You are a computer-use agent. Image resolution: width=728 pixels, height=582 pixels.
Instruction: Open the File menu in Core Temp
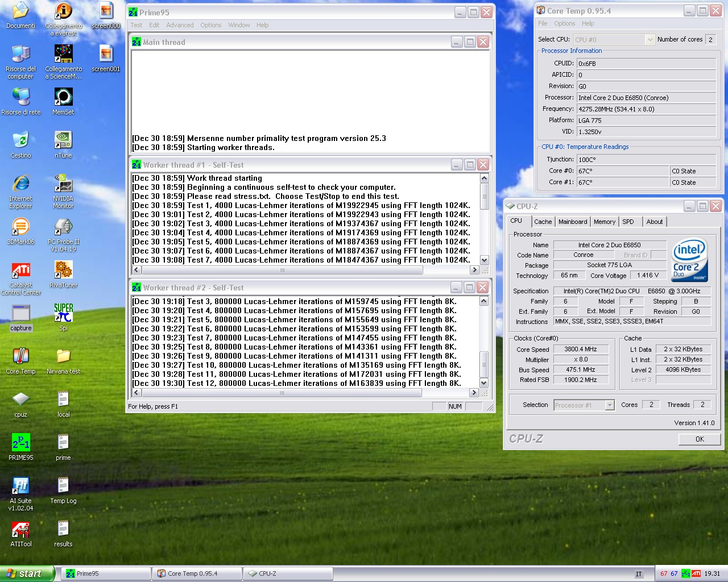tap(543, 23)
